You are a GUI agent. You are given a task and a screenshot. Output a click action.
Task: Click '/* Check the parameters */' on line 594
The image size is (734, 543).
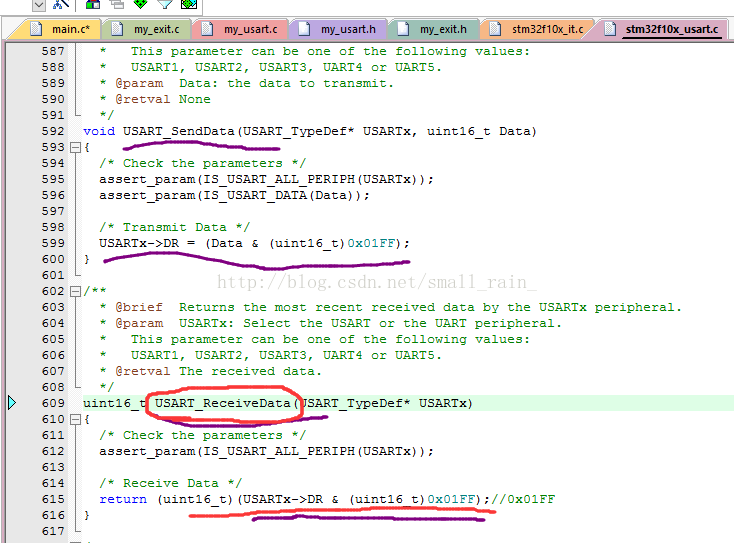pyautogui.click(x=202, y=163)
